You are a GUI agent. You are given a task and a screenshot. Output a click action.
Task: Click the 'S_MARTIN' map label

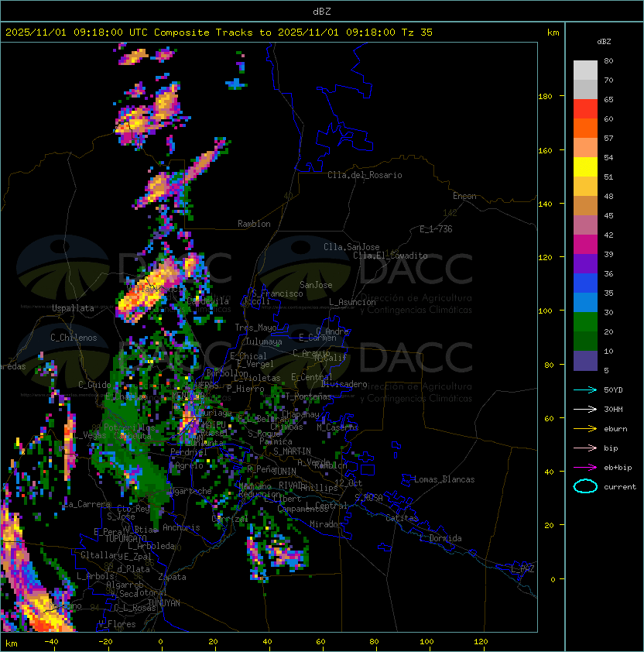click(x=292, y=451)
